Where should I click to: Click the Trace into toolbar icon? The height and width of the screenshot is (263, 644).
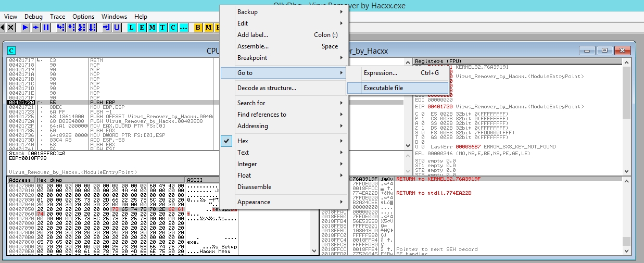click(81, 27)
